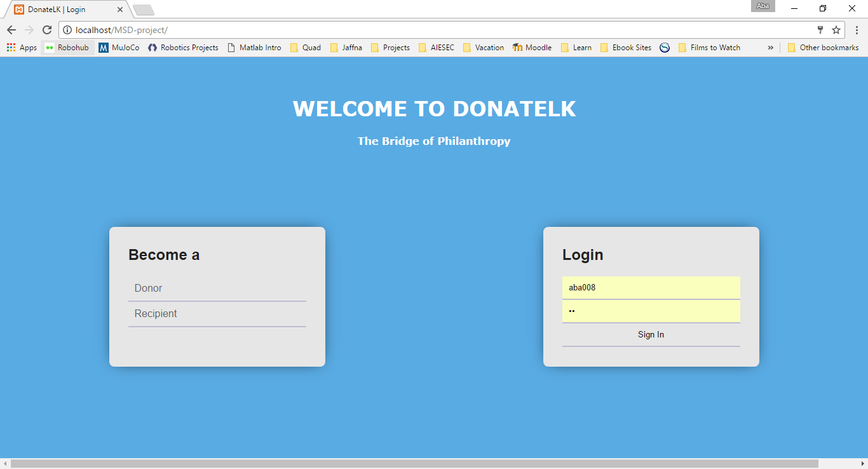Viewport: 868px width, 469px height.
Task: Click the site info icon in address bar
Action: 67,29
